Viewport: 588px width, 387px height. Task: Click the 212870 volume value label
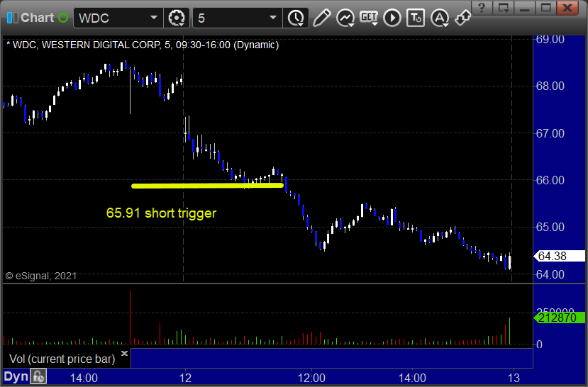(x=559, y=318)
